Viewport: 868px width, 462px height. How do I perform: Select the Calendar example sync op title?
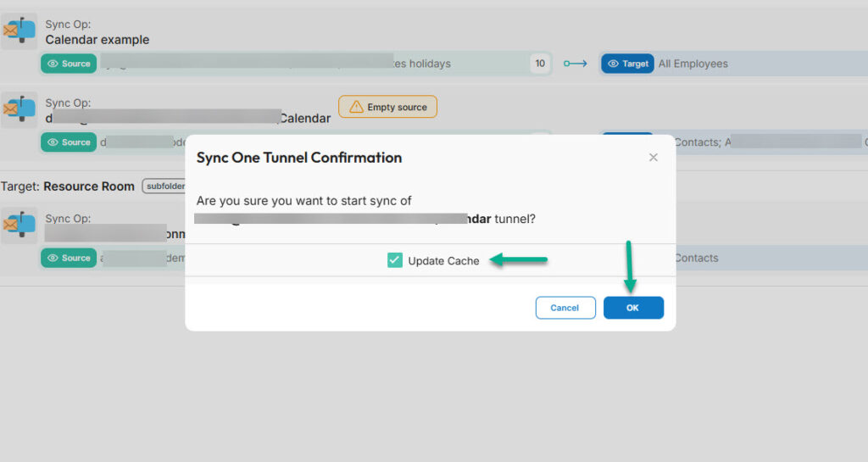[x=97, y=40]
